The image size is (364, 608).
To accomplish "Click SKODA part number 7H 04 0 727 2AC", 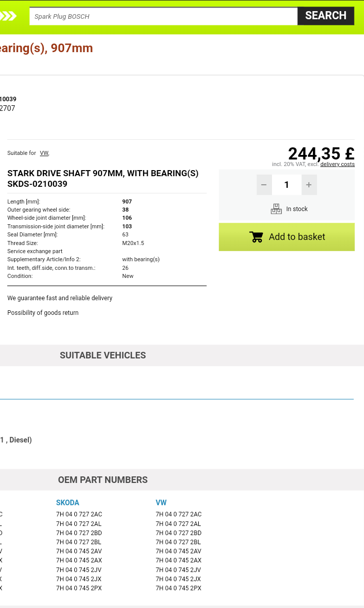I will (79, 514).
